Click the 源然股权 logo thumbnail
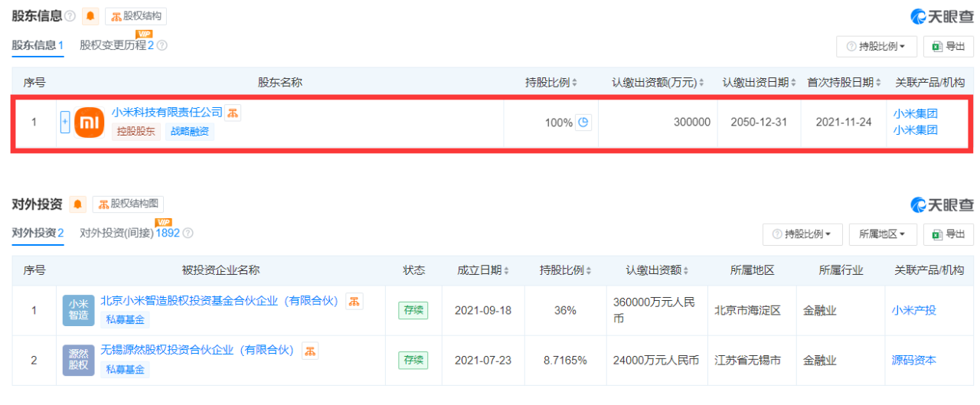The width and height of the screenshot is (980, 405). tap(79, 360)
